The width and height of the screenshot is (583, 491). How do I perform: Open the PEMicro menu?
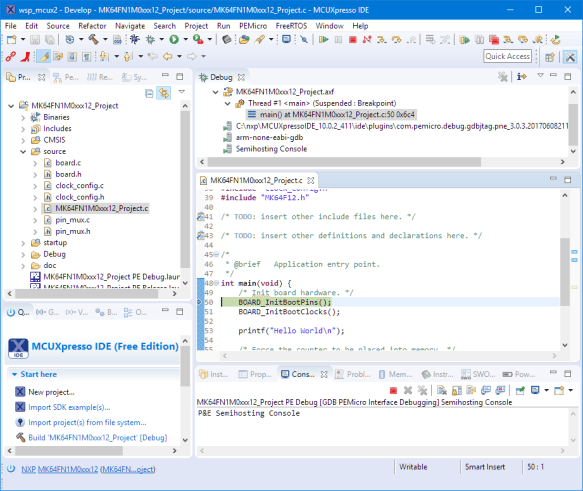[x=253, y=26]
